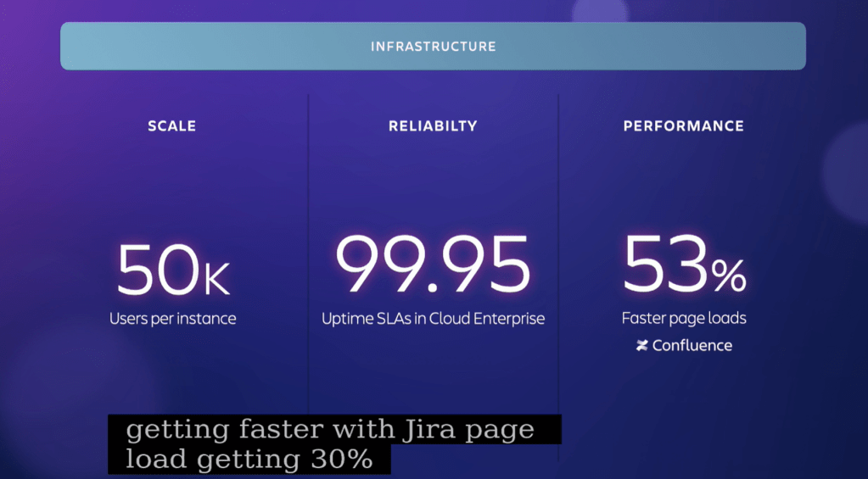This screenshot has height=479, width=868.
Task: Click Uptime SLAs in Cloud Enterprise text
Action: [433, 320]
